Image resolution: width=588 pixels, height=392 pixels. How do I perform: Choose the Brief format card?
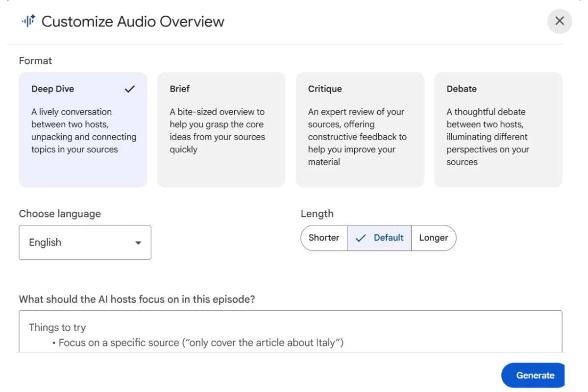(x=221, y=130)
